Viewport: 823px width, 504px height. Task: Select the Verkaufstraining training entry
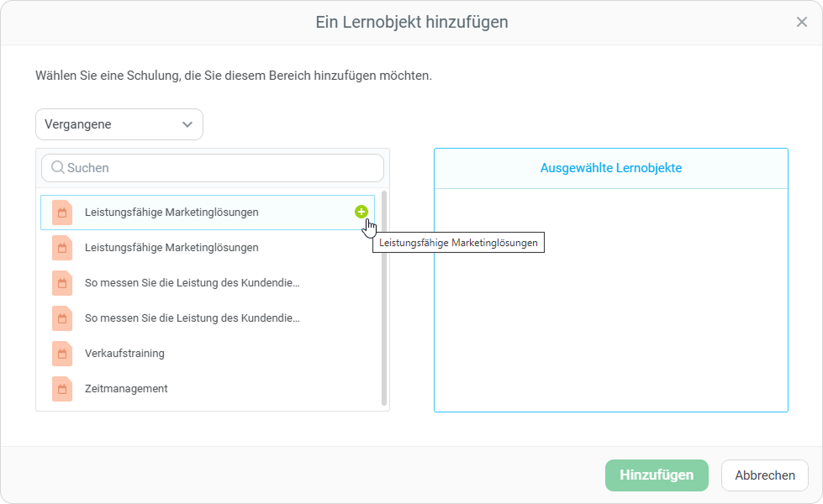(124, 354)
